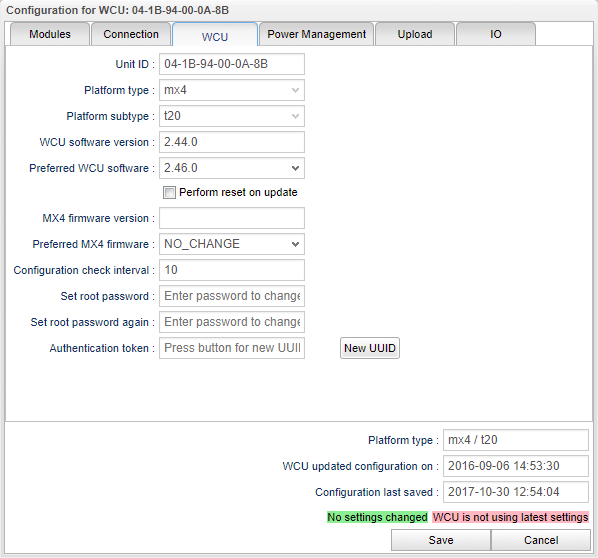598x558 pixels.
Task: Save the WCU configuration
Action: pyautogui.click(x=441, y=540)
